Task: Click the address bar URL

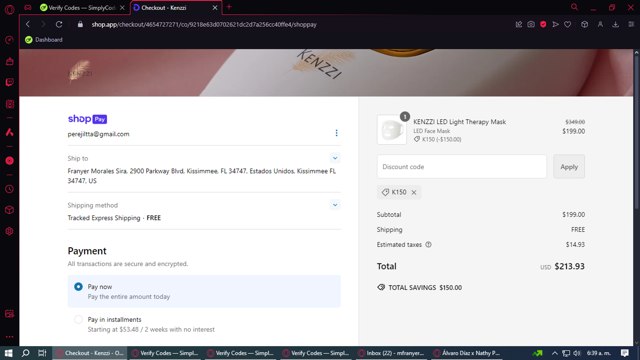Action: 204,24
